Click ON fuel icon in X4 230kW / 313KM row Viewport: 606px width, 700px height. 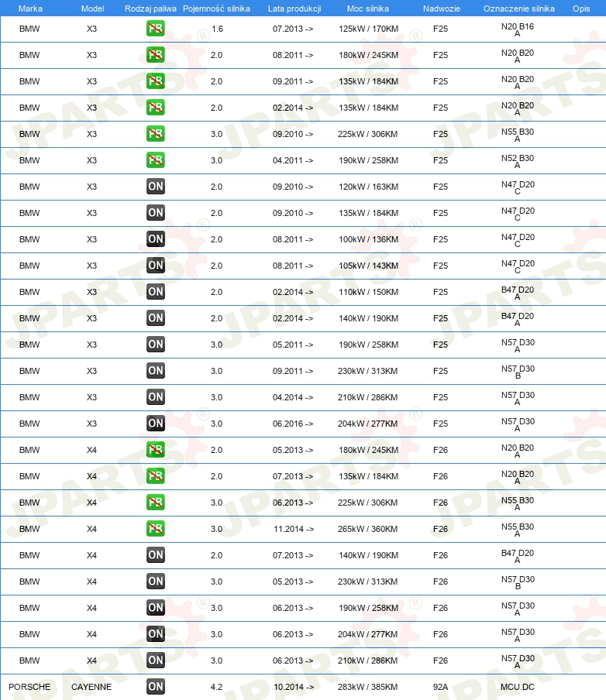click(156, 582)
